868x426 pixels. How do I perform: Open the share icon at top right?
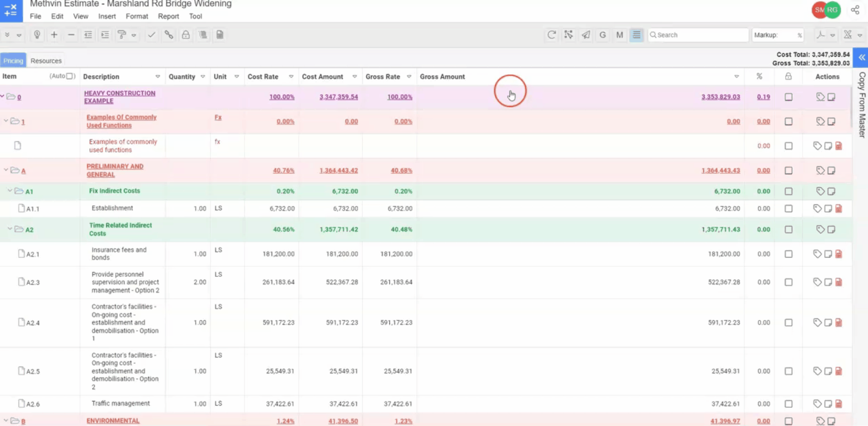pos(855,10)
